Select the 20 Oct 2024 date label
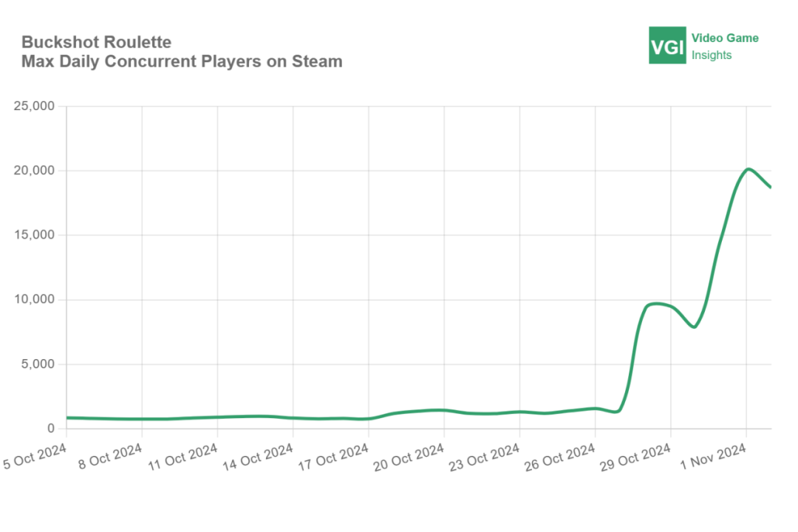Image resolution: width=798 pixels, height=532 pixels. tap(409, 457)
